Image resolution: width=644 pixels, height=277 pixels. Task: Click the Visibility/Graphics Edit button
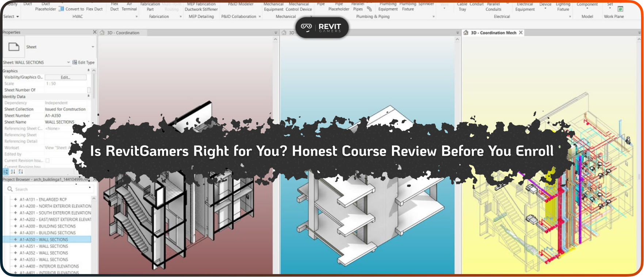coord(65,77)
